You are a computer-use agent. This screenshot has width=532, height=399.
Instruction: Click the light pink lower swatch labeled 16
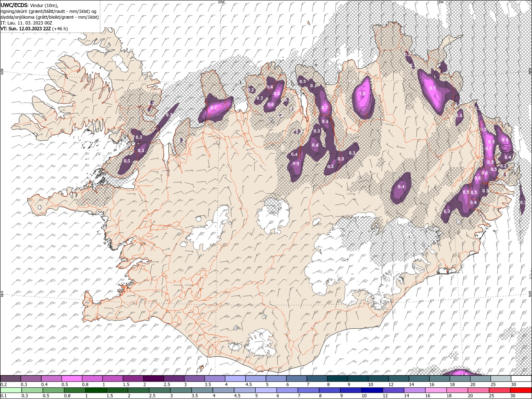click(x=436, y=390)
